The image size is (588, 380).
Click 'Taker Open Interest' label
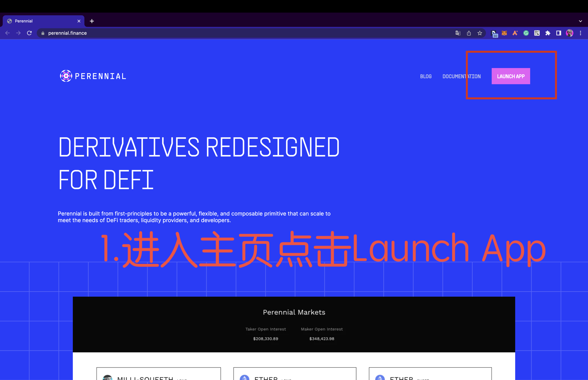pos(265,329)
